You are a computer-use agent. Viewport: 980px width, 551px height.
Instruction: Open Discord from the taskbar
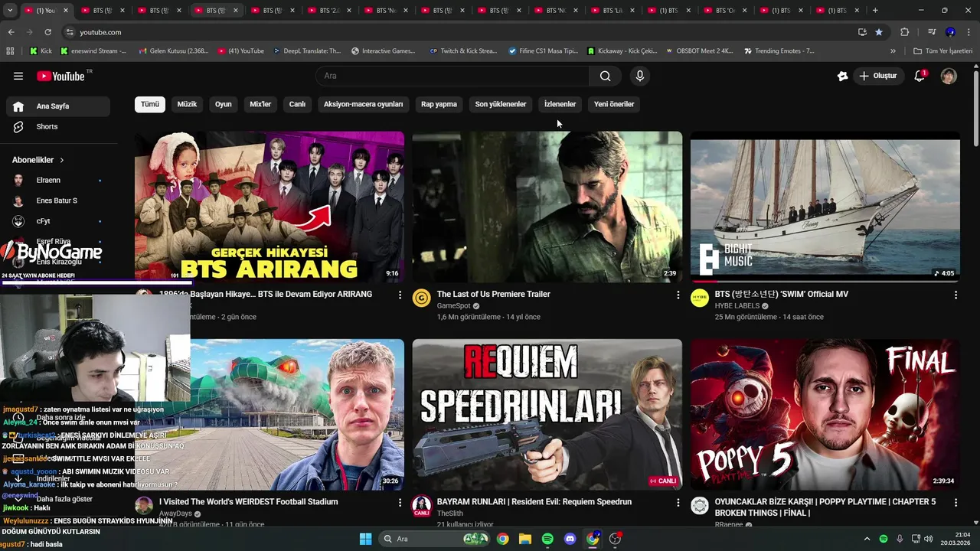[570, 539]
